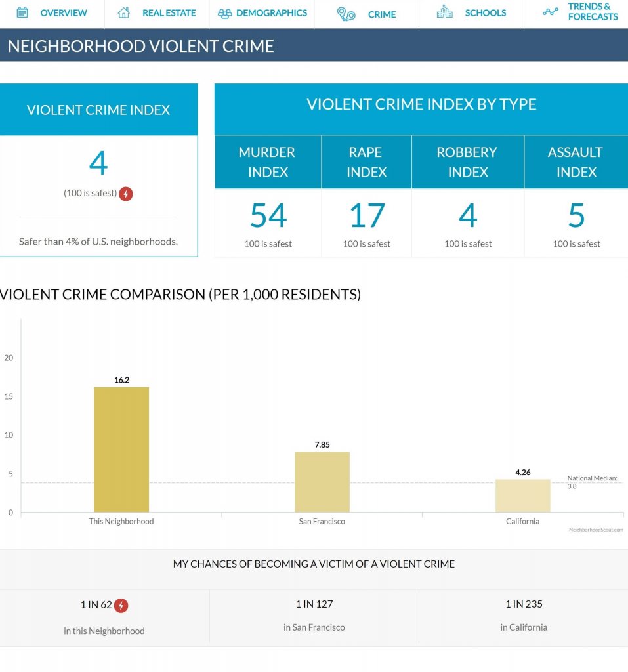628x672 pixels.
Task: Switch to the Real Estate tab
Action: click(169, 13)
